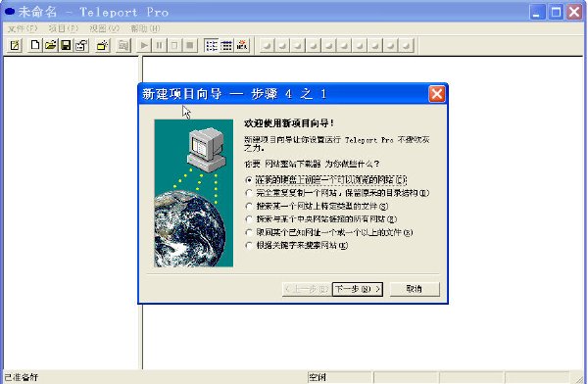
Task: Click the 已准备好 status bar text
Action: (x=22, y=377)
